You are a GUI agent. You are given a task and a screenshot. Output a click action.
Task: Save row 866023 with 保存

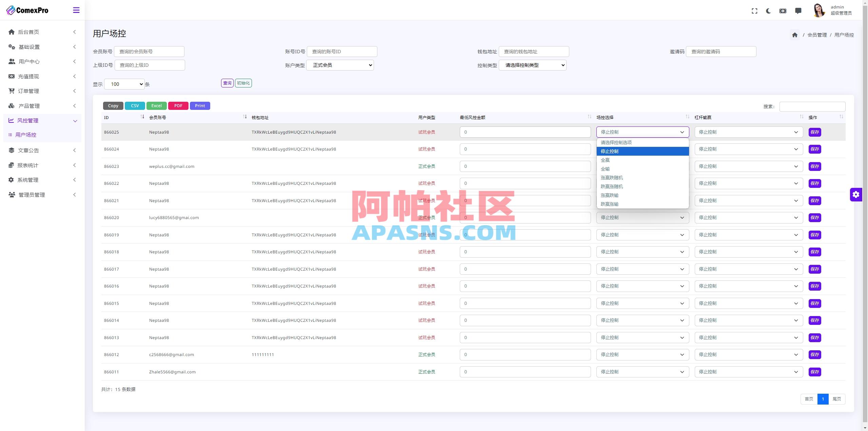[815, 166]
